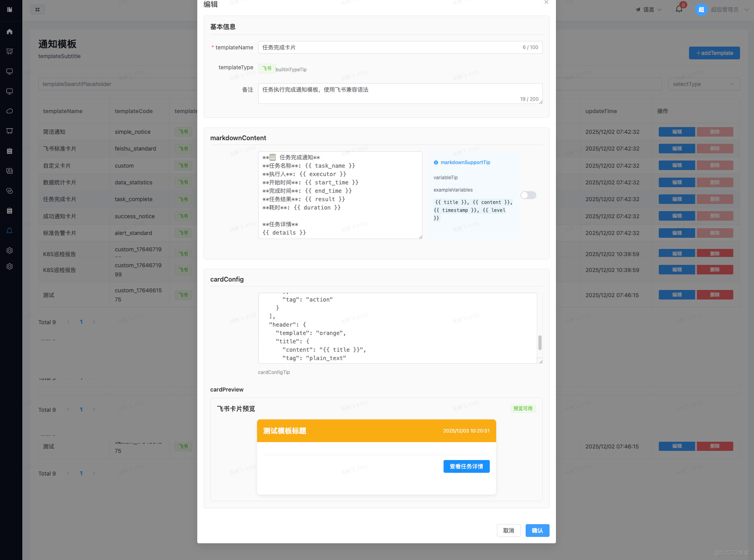The height and width of the screenshot is (560, 754).
Task: Click inside the markdownContent editor
Action: pos(340,195)
